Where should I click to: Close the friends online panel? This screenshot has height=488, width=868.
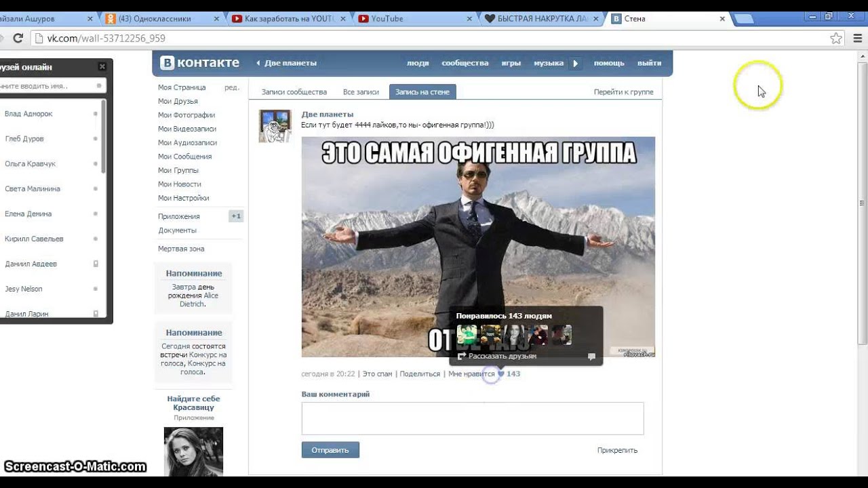[102, 66]
